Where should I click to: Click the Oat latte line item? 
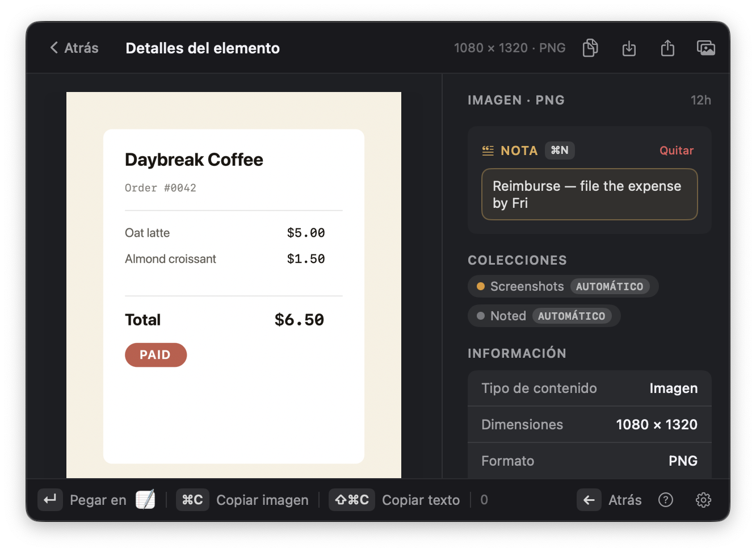click(147, 233)
